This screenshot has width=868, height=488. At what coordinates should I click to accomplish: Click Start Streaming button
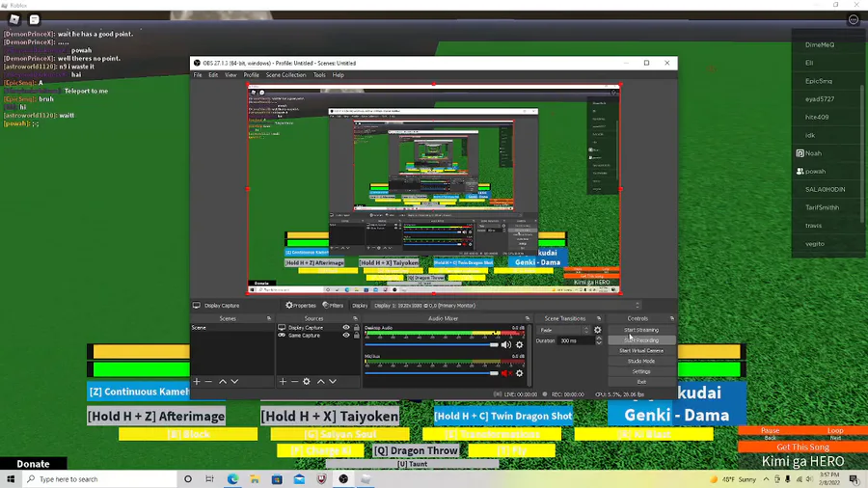(x=641, y=330)
